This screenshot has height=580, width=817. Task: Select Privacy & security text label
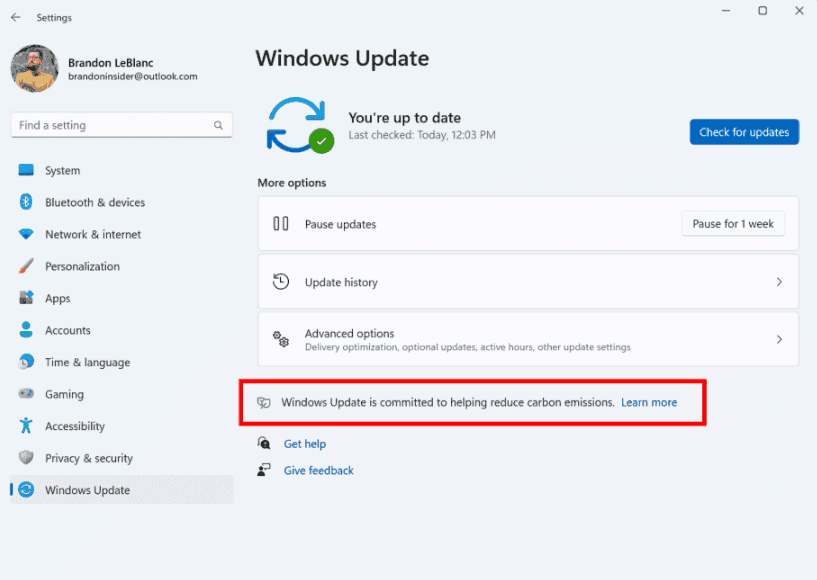point(89,459)
